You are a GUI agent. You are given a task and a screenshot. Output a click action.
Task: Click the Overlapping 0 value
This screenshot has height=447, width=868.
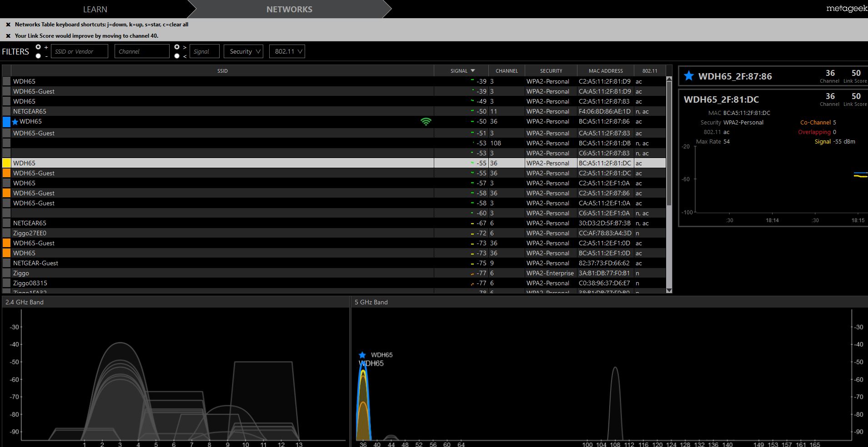(x=834, y=132)
